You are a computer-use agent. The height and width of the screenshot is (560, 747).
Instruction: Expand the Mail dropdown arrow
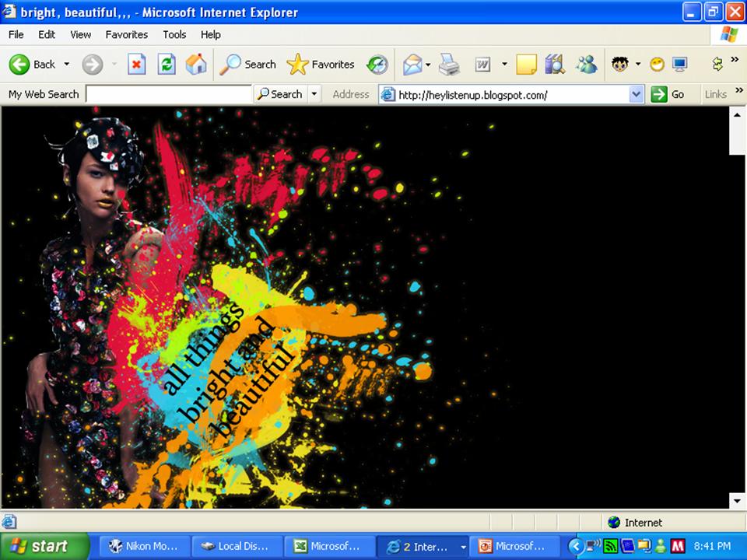(428, 65)
